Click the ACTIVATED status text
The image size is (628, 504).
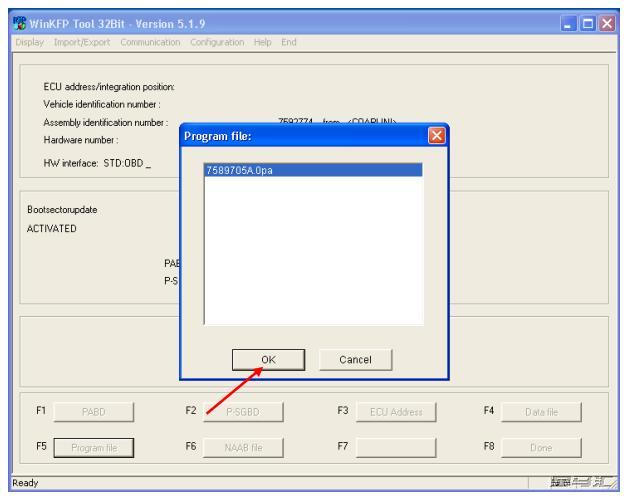[52, 229]
